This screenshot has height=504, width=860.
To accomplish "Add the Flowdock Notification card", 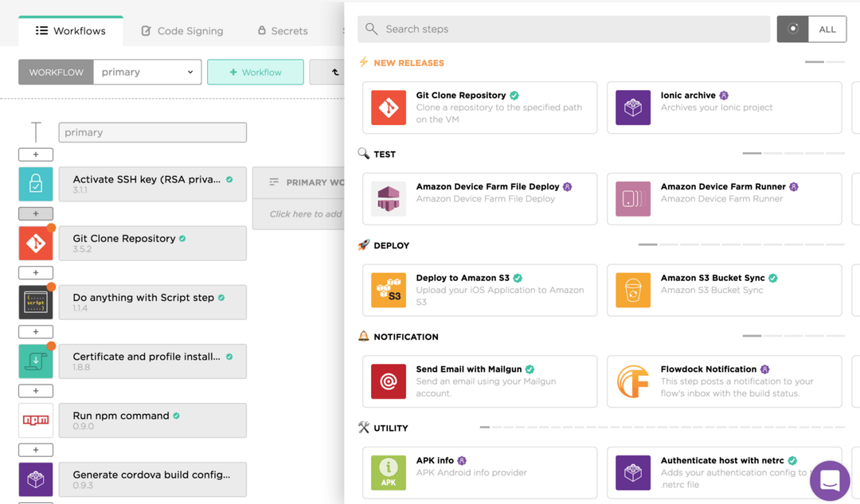I will 725,381.
